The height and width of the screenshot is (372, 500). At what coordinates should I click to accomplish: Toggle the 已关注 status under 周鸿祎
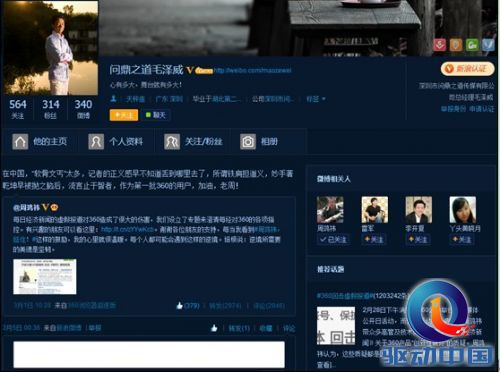click(333, 239)
